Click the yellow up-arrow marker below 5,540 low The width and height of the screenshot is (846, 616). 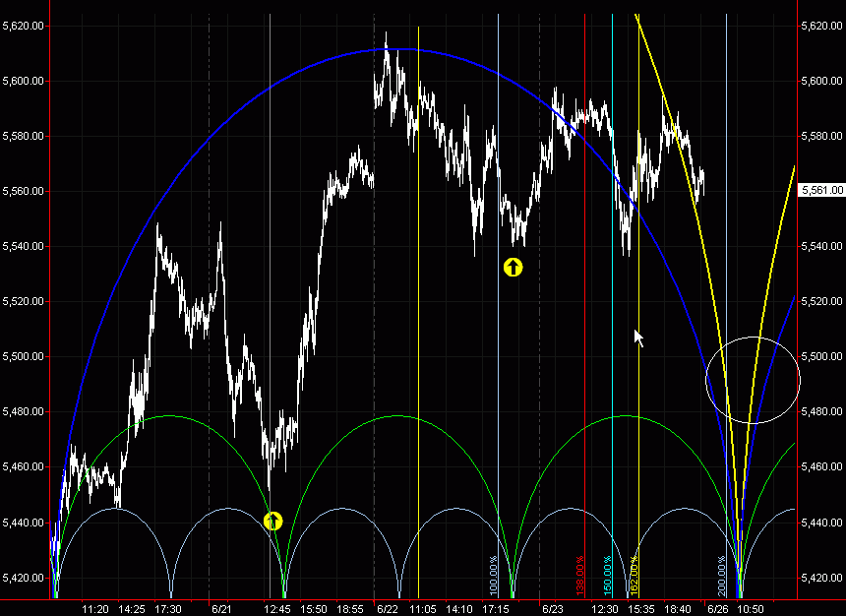click(513, 267)
